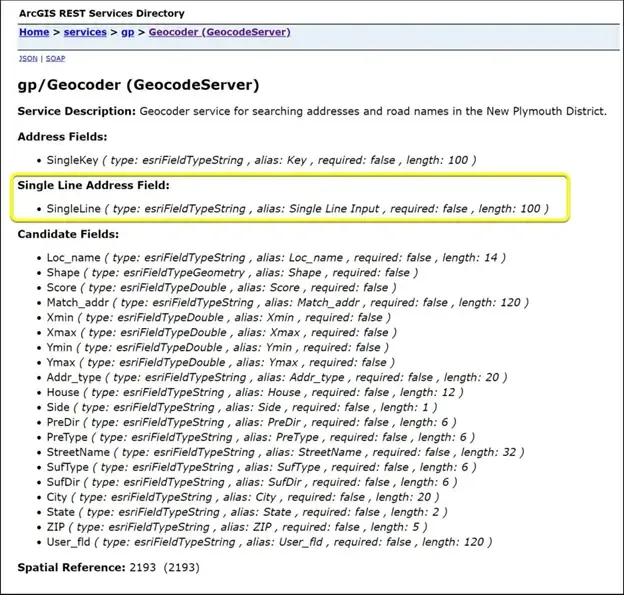The height and width of the screenshot is (595, 624).
Task: Click the Candidate Fields heading
Action: 68,234
